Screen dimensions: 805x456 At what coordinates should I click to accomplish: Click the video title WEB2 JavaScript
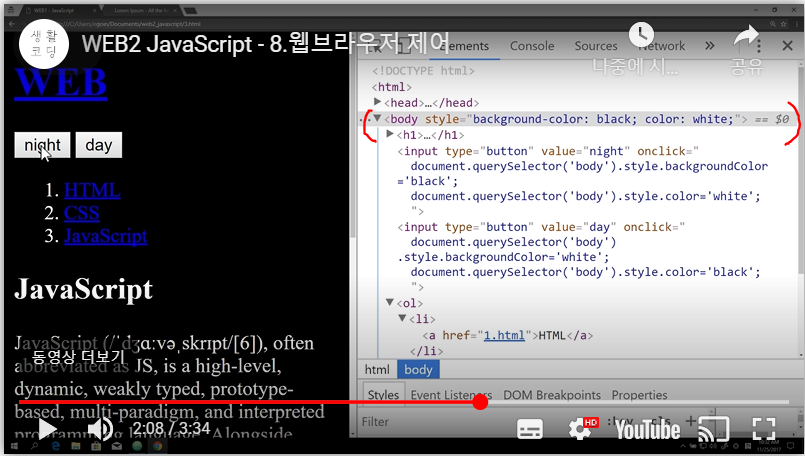(266, 44)
